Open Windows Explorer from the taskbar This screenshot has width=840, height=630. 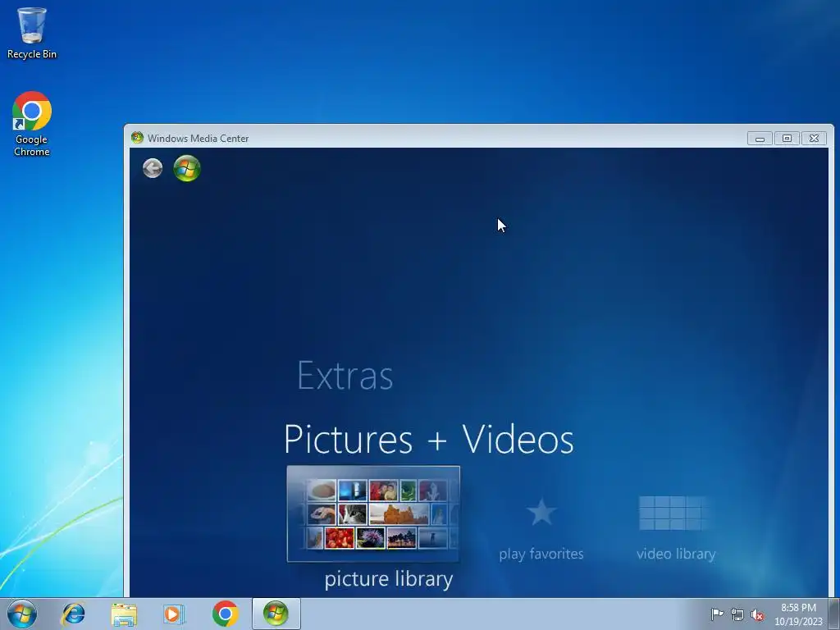124,614
